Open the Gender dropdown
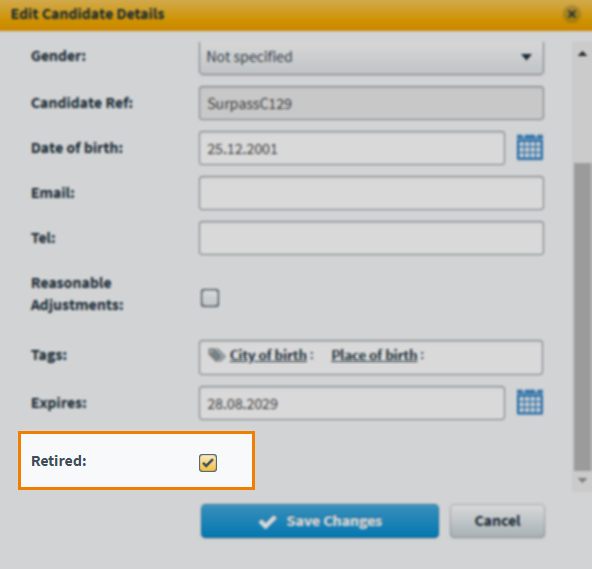 coord(371,57)
